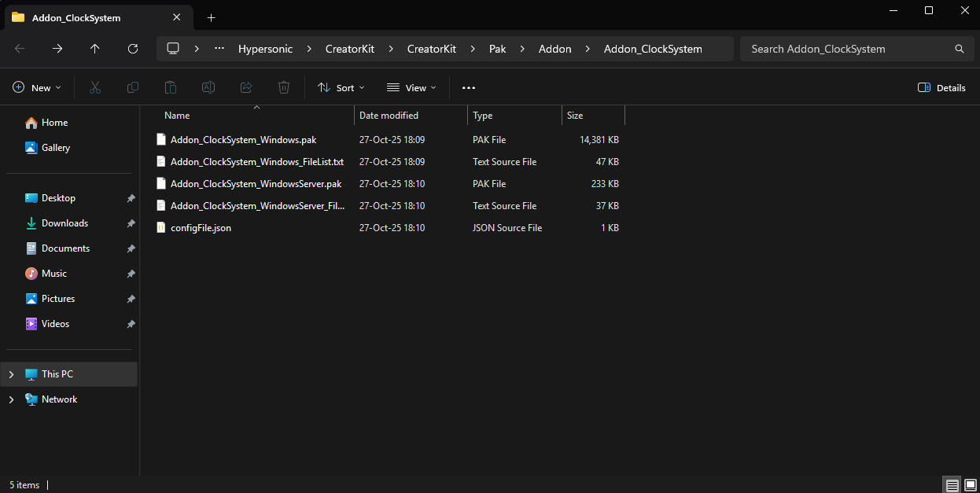Open the See more ellipsis menu
Image resolution: width=980 pixels, height=493 pixels.
(469, 88)
